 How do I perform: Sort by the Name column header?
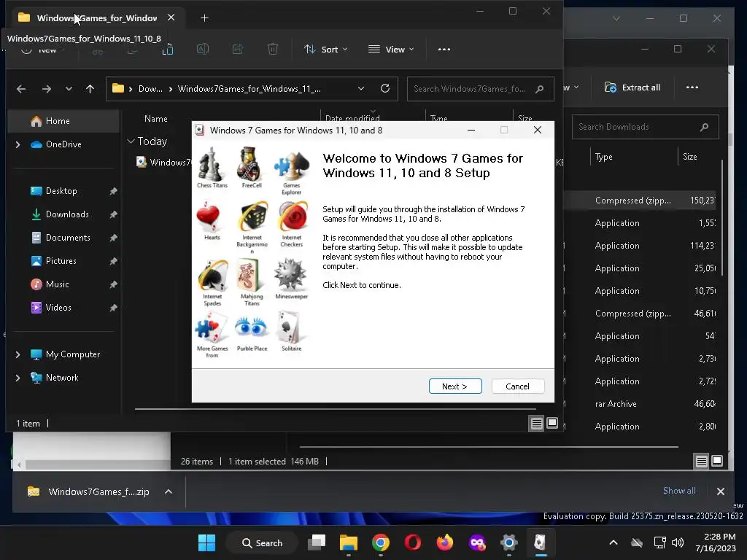156,119
